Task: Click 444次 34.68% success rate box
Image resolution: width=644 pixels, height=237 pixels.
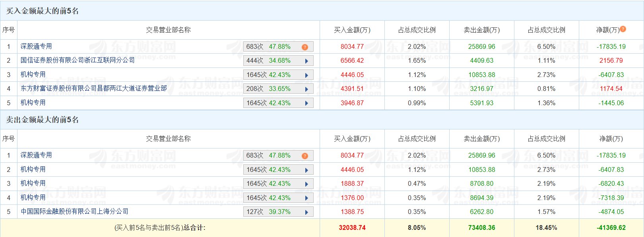Action: click(269, 61)
